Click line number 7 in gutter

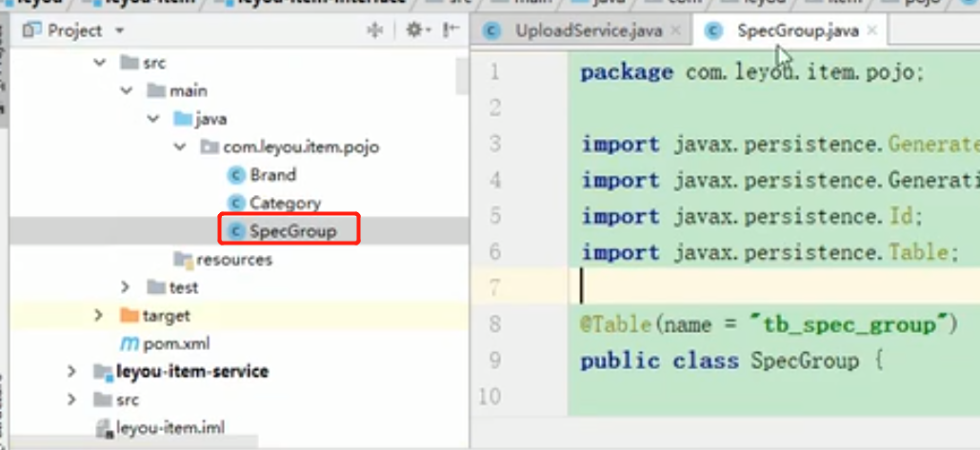click(x=493, y=287)
